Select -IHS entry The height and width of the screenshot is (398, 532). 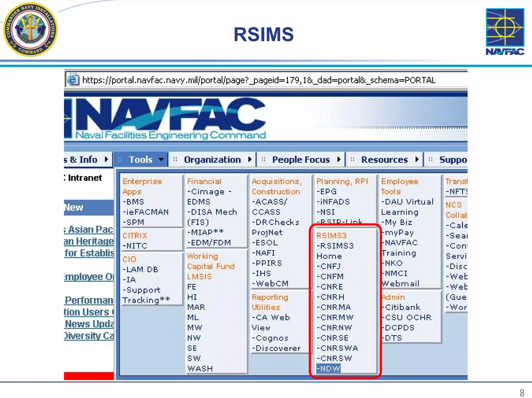[262, 273]
